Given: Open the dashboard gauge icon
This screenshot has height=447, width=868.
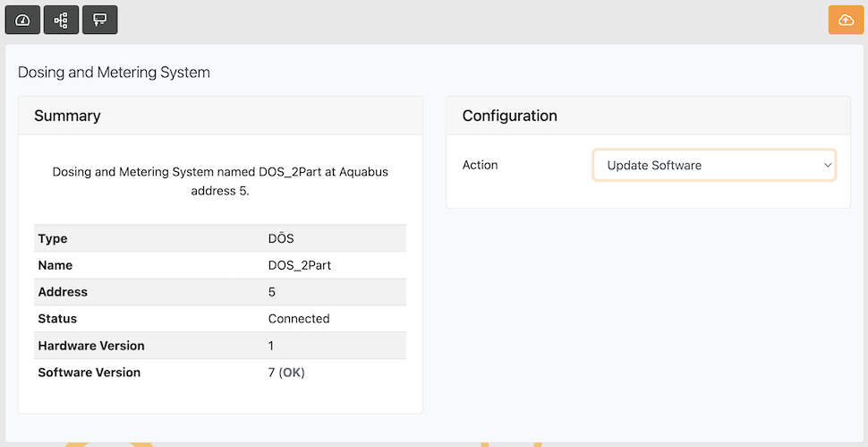Looking at the screenshot, I should [x=22, y=20].
